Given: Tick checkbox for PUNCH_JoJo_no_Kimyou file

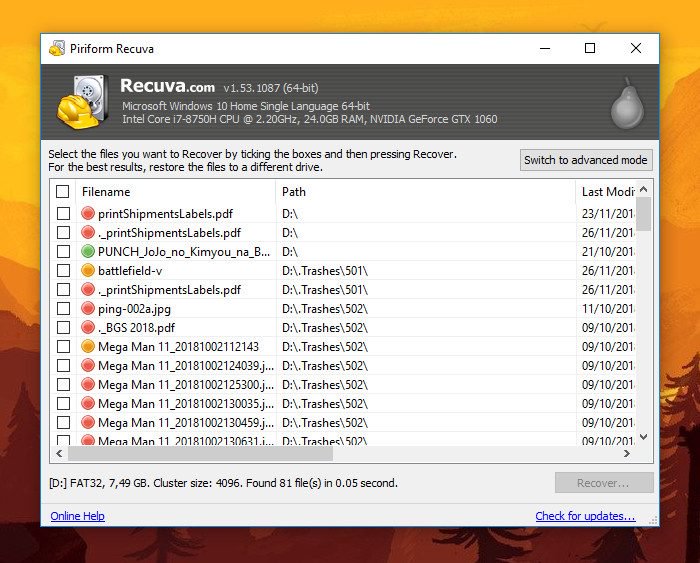Looking at the screenshot, I should (x=63, y=251).
